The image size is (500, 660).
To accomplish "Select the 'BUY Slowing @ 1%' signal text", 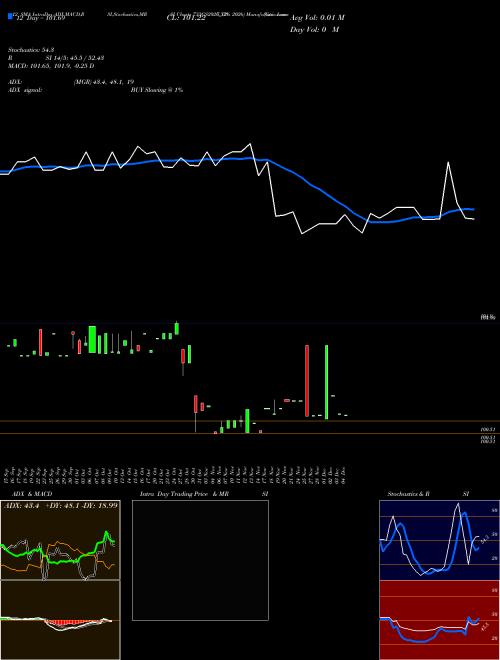I will pyautogui.click(x=157, y=90).
